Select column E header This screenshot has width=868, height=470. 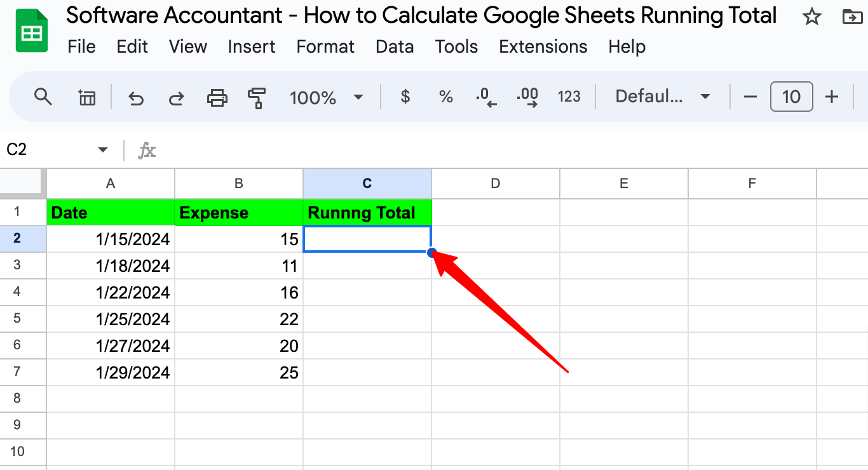click(x=624, y=184)
